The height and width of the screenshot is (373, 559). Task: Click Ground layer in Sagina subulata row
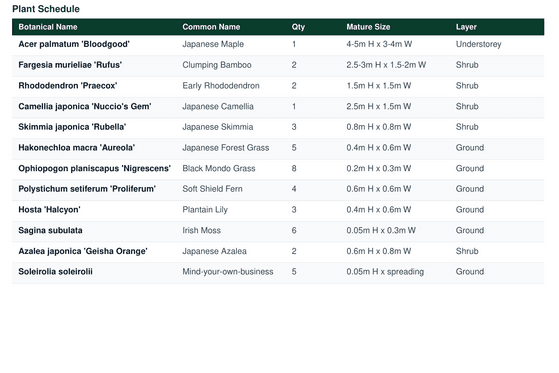[470, 230]
